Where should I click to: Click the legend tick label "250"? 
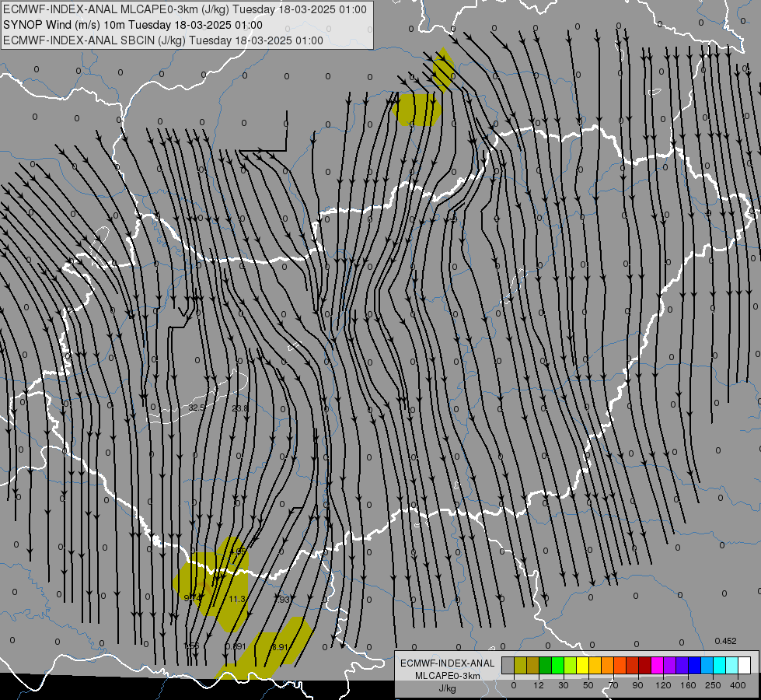[713, 685]
